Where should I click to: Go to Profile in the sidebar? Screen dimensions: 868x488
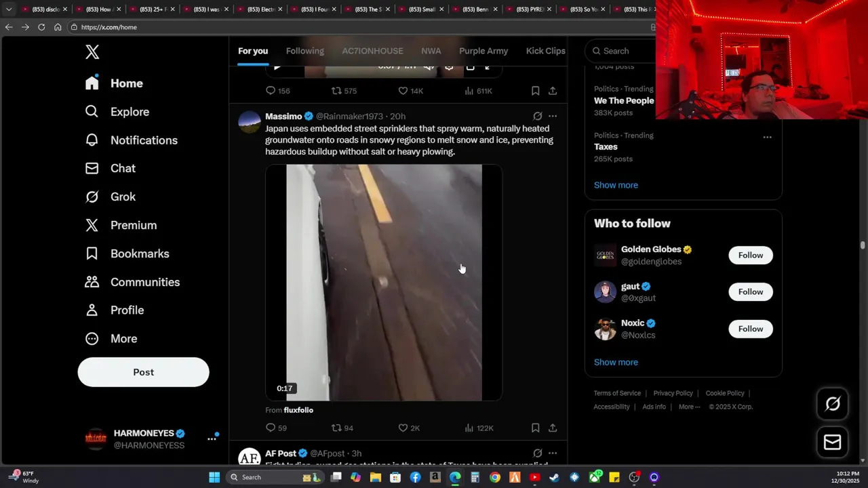pos(114,310)
